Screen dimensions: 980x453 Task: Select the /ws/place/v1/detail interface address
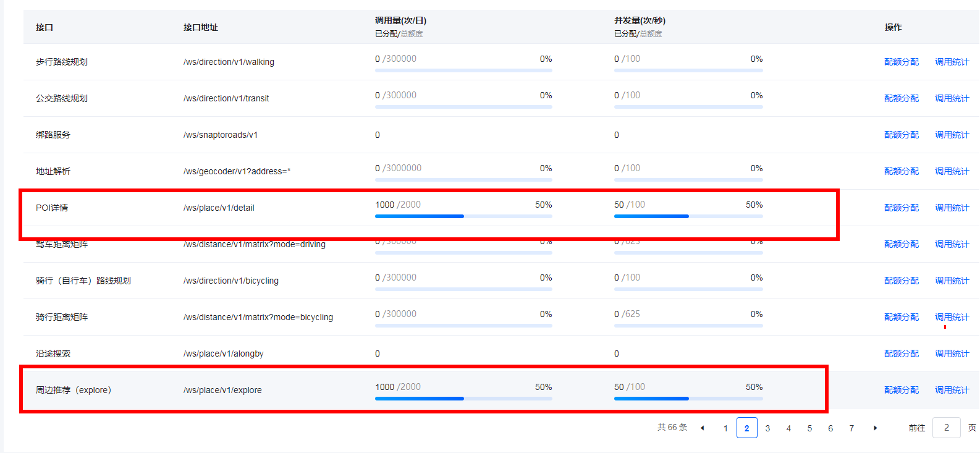pyautogui.click(x=219, y=208)
